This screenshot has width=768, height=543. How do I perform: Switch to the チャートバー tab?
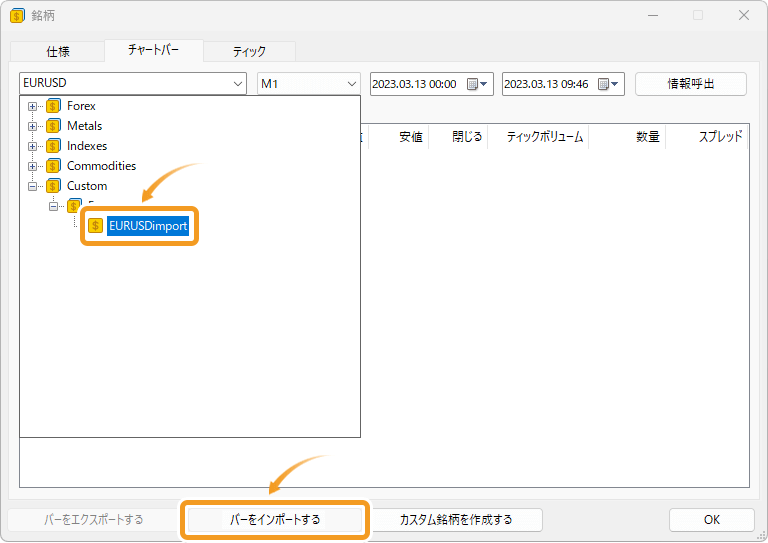coord(154,50)
